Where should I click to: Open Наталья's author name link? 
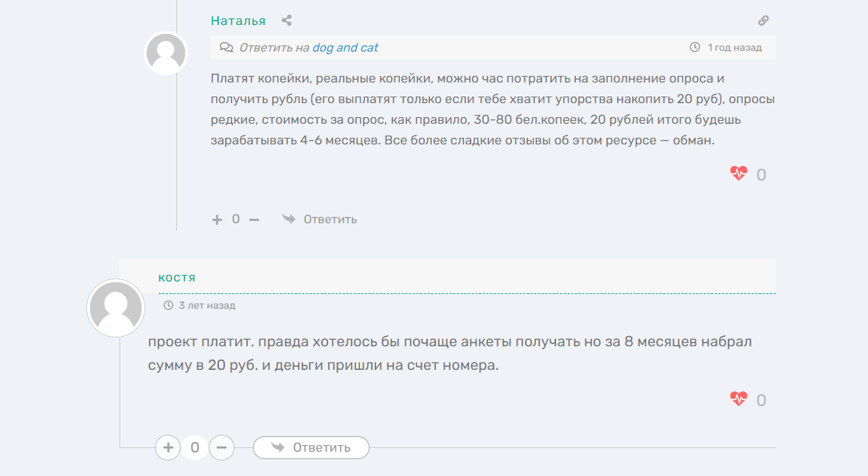point(237,21)
